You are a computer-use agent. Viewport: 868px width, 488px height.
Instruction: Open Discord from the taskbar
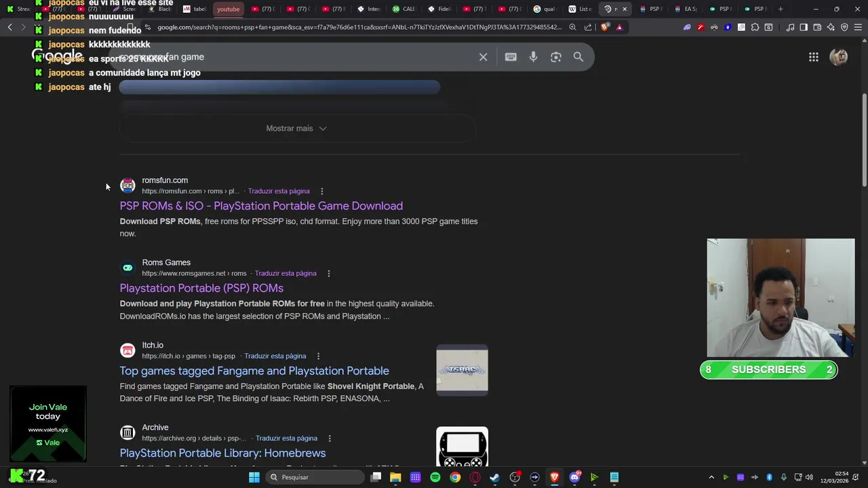(x=575, y=477)
